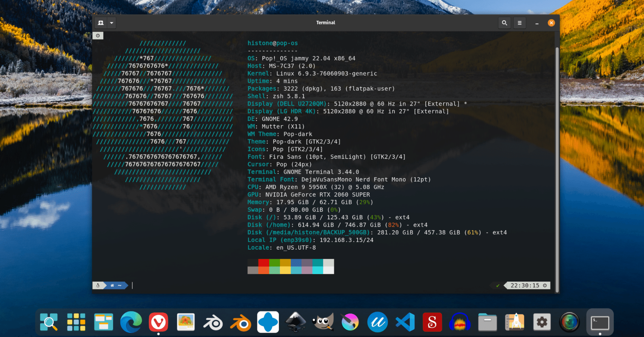Viewport: 644px width, 337px height.
Task: Click the CPU line 'AMD Ryzen 9 5950X'
Action: (316, 187)
